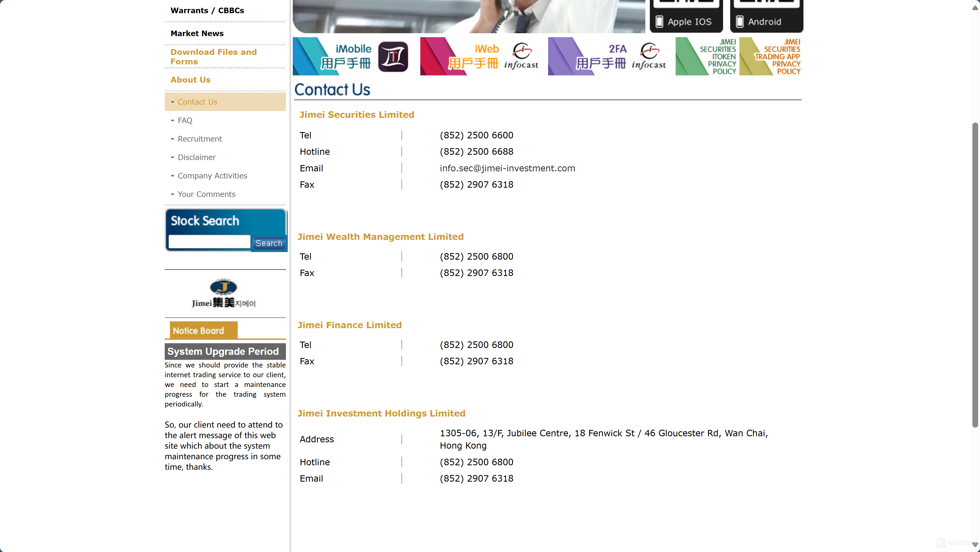Go to the FAQ page
980x552 pixels.
tap(185, 120)
